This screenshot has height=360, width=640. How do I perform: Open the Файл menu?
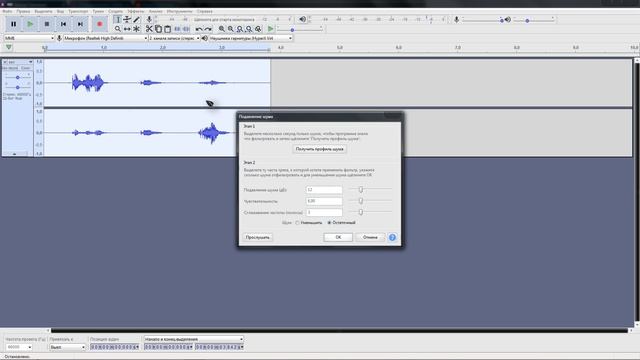[x=7, y=11]
